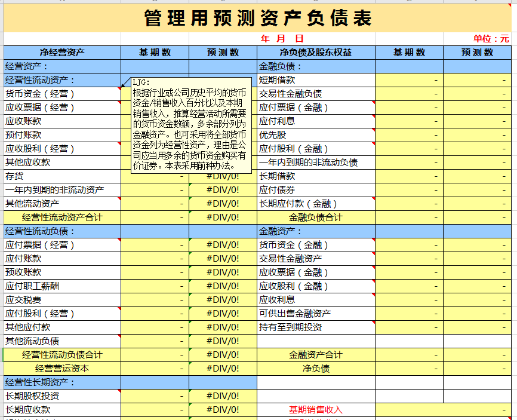Click the 金融资产合计 total cell

tap(316, 354)
